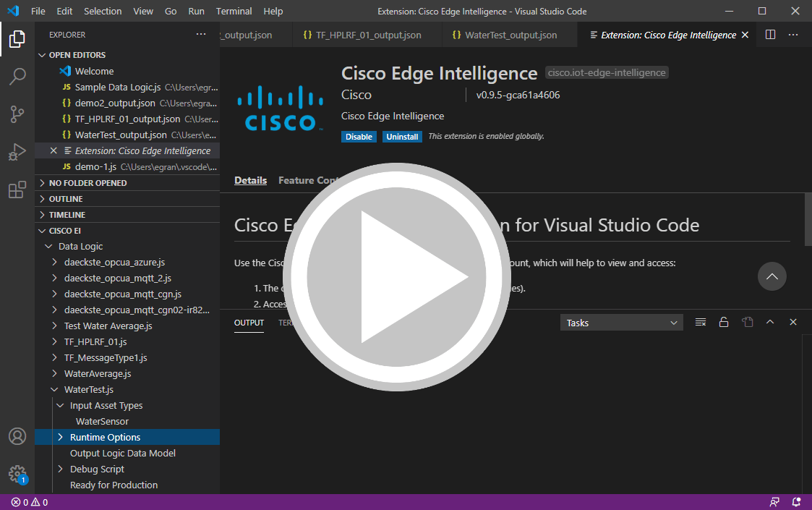The height and width of the screenshot is (510, 812).
Task: Select Ready for Production item
Action: click(x=114, y=485)
